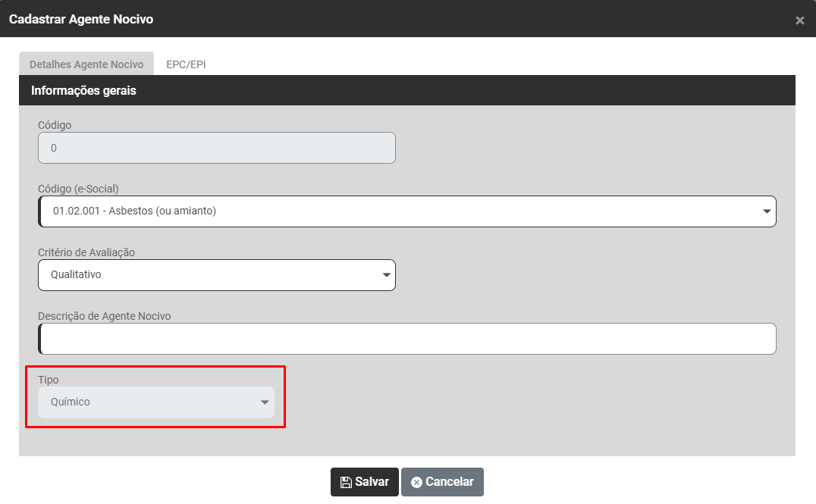Image resolution: width=816 pixels, height=504 pixels.
Task: Click the Critério de Avaliação label
Action: point(86,252)
